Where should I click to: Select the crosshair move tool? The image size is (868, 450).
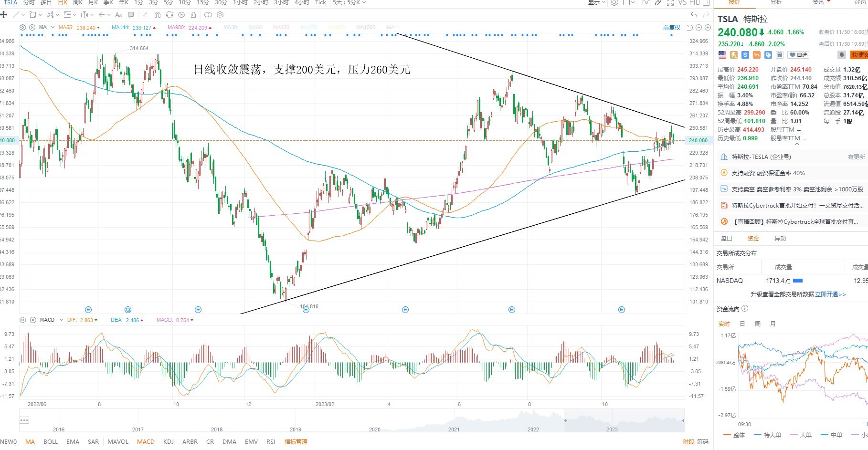click(x=4, y=15)
